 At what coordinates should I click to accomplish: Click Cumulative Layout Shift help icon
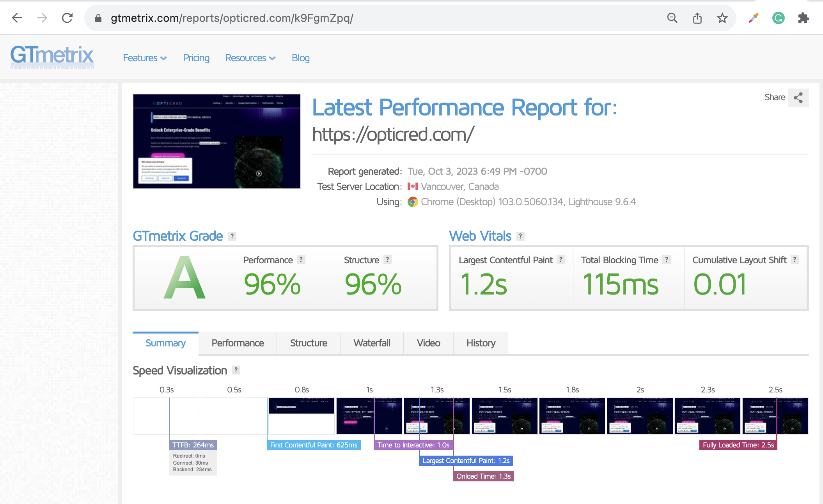795,259
